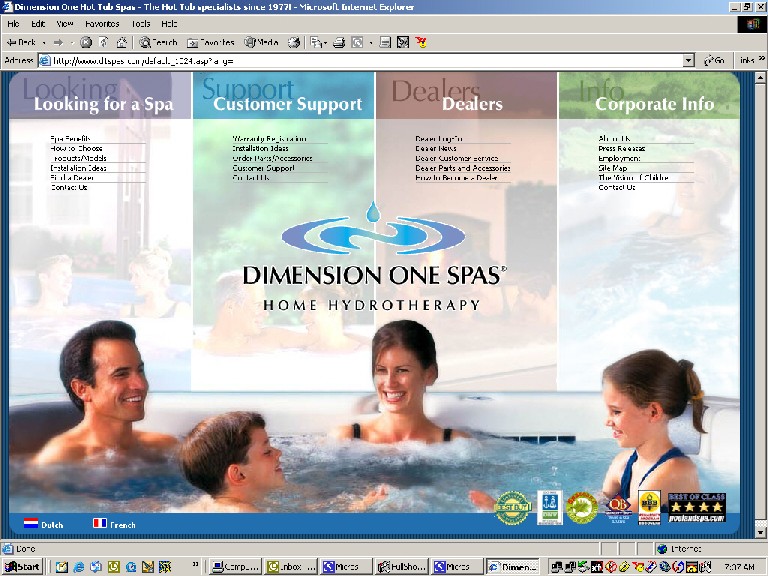Expand the Mail toolbar dropdown
Viewport: 768px width, 576px height.
click(325, 42)
